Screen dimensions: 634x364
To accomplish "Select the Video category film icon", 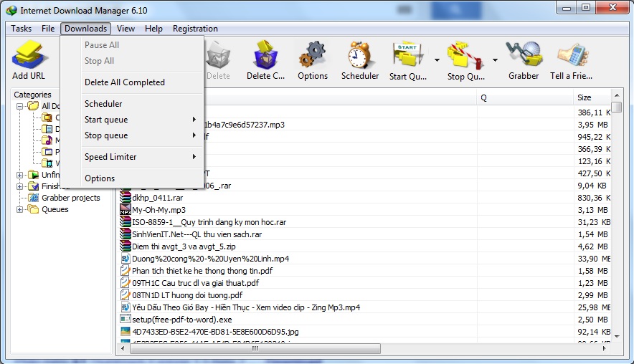I will point(48,163).
